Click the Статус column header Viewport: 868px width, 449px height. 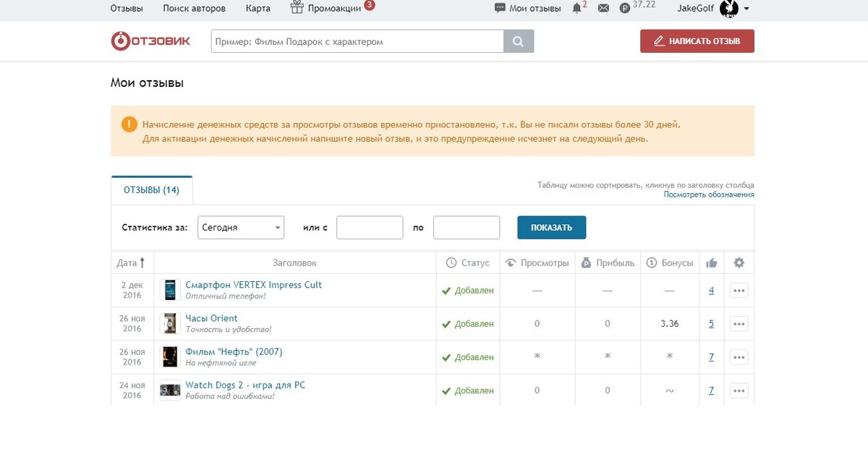tap(468, 262)
